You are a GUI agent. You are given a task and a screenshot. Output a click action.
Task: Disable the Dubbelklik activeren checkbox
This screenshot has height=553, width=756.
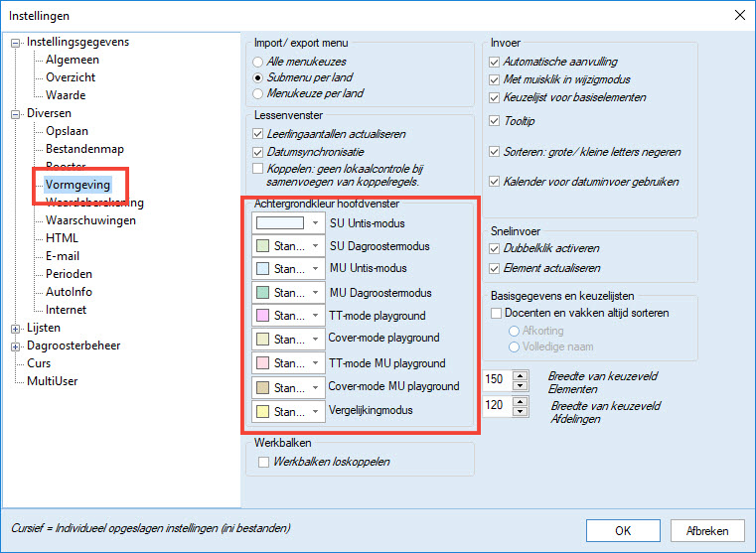coord(495,248)
